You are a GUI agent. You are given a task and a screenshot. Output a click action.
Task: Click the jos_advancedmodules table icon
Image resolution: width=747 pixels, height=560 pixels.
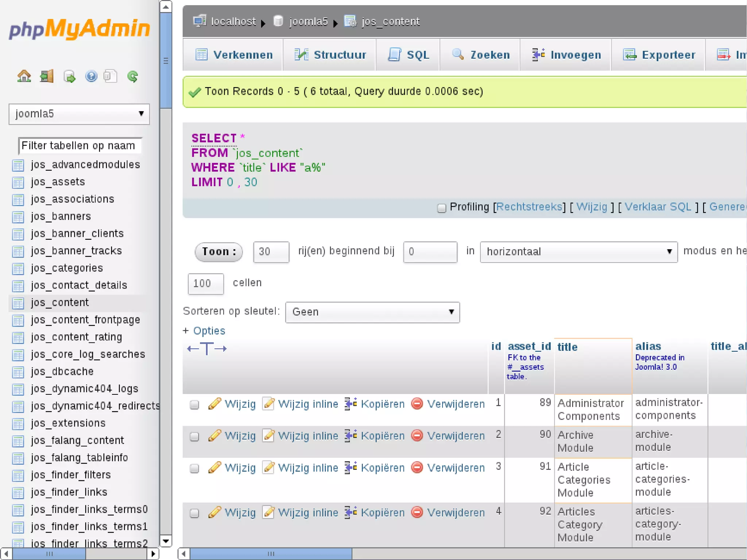(x=18, y=165)
